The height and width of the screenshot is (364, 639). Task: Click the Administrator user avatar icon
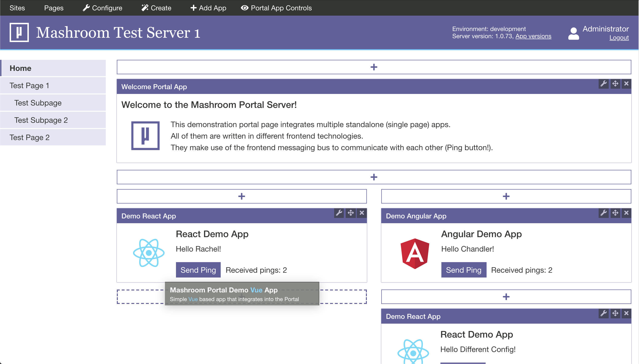tap(573, 33)
